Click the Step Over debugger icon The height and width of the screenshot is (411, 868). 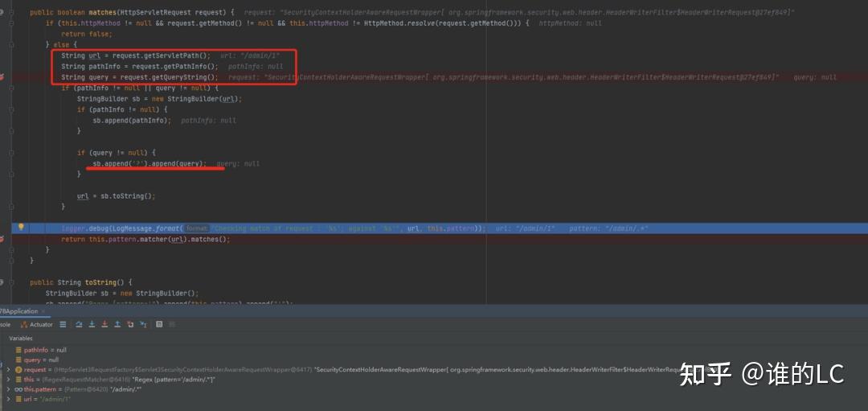[x=79, y=325]
